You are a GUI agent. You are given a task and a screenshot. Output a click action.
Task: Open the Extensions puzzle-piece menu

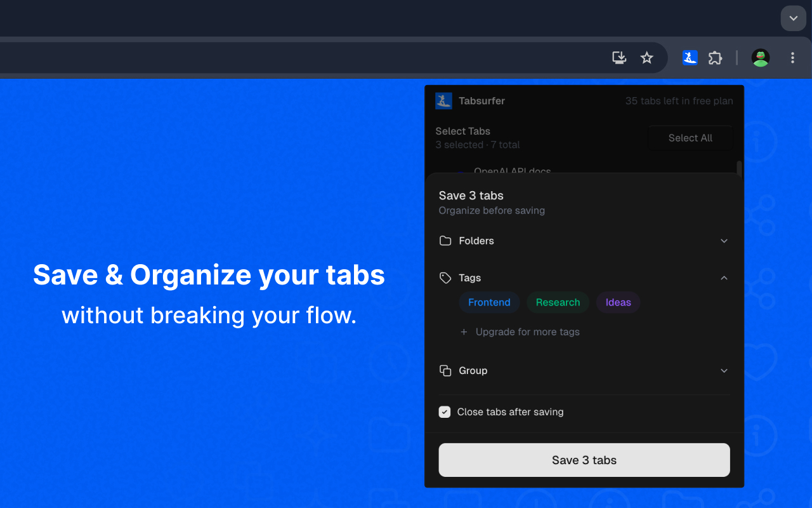[716, 58]
